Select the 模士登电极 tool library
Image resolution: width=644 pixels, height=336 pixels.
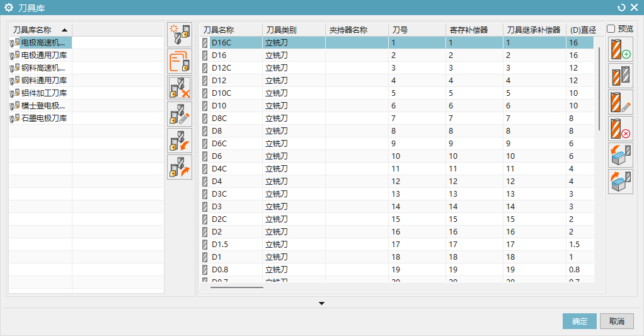pos(41,105)
